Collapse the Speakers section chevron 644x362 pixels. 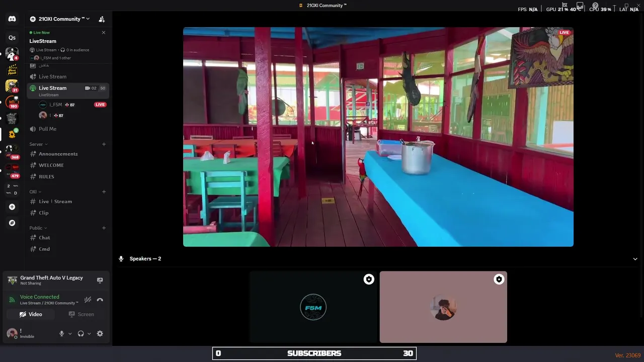point(635,259)
